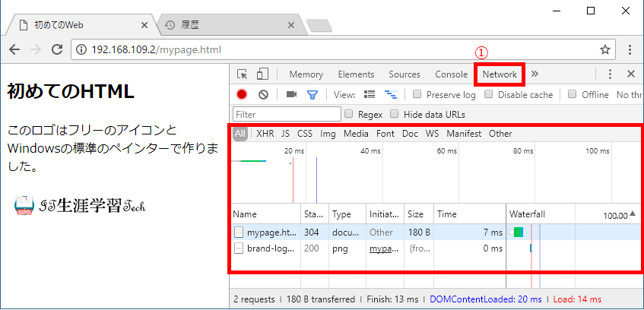The image size is (644, 310).
Task: Filter requests by JS
Action: (x=285, y=134)
